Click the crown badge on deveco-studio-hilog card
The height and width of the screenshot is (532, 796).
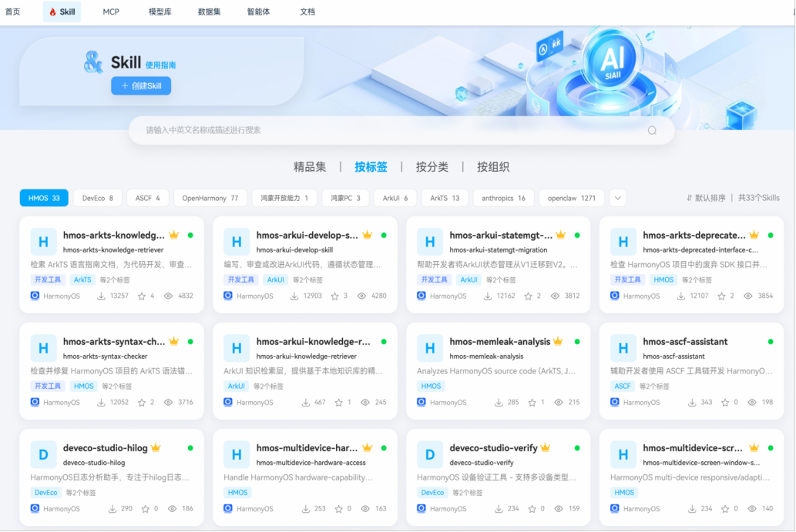pos(156,448)
